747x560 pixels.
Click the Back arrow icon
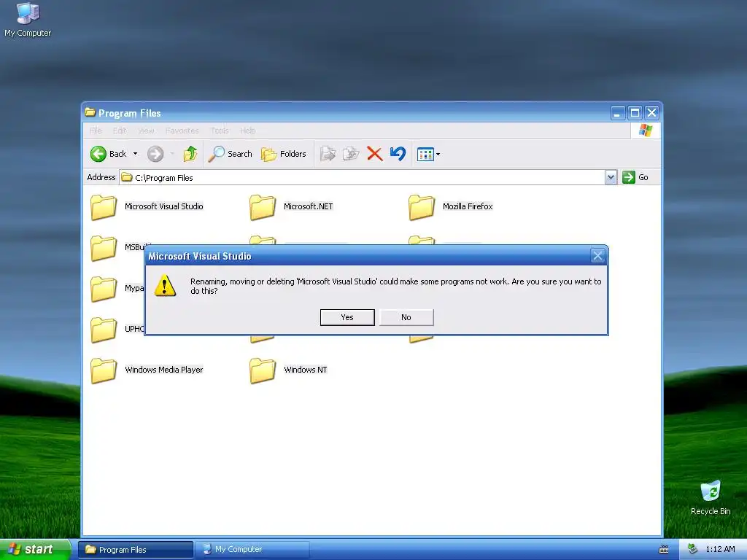point(98,154)
